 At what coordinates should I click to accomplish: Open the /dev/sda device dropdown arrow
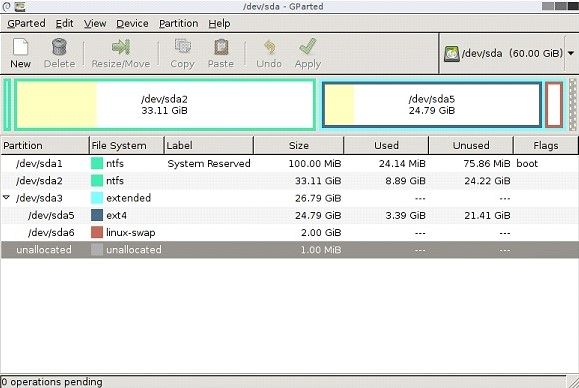[571, 54]
